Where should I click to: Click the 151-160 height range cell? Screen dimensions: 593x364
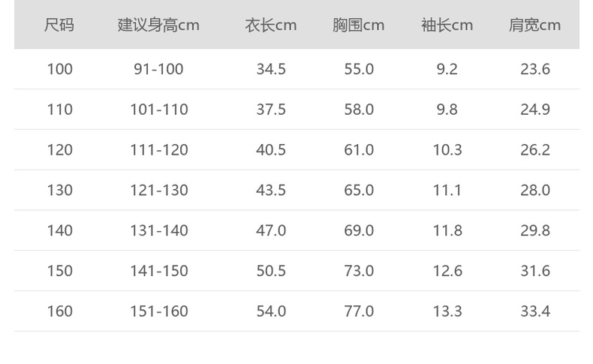(x=158, y=311)
